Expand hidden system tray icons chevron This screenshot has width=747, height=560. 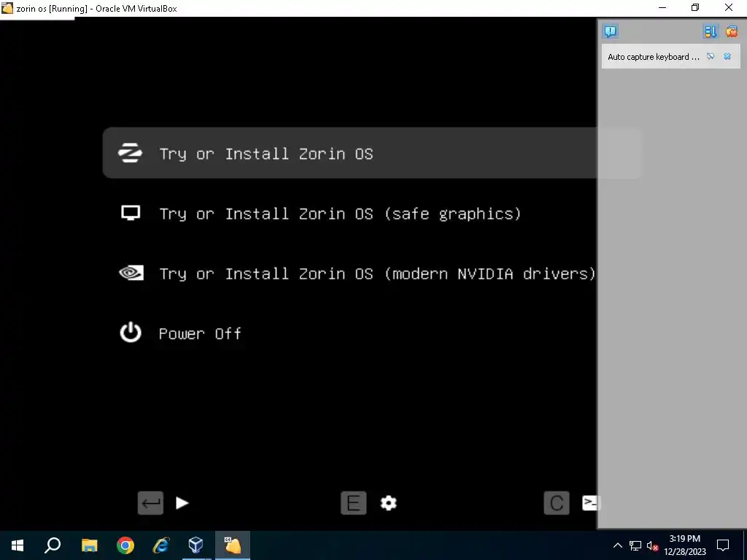pyautogui.click(x=617, y=545)
